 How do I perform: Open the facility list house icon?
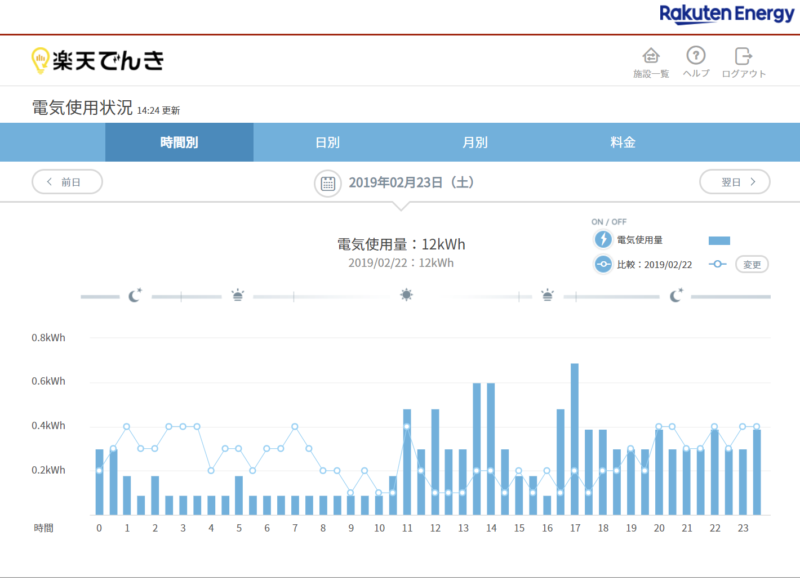coord(651,56)
